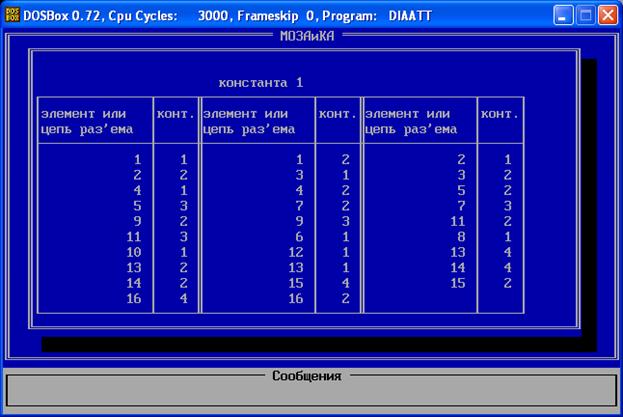Screen dimensions: 623x417
Task: Select element 12 in the middle table
Action: (297, 253)
